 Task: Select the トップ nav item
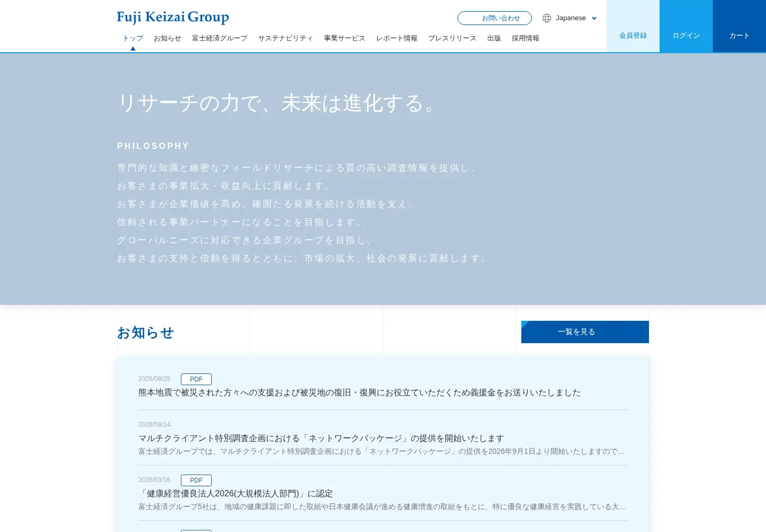tap(133, 38)
